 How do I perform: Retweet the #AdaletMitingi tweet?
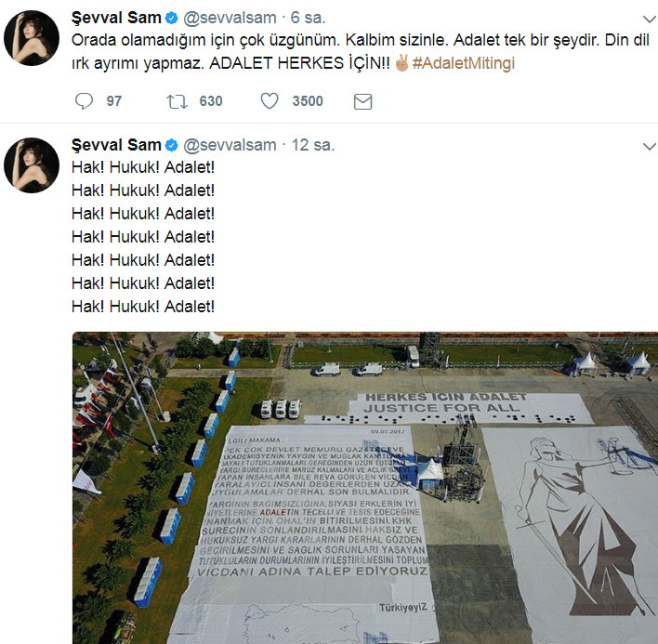177,100
